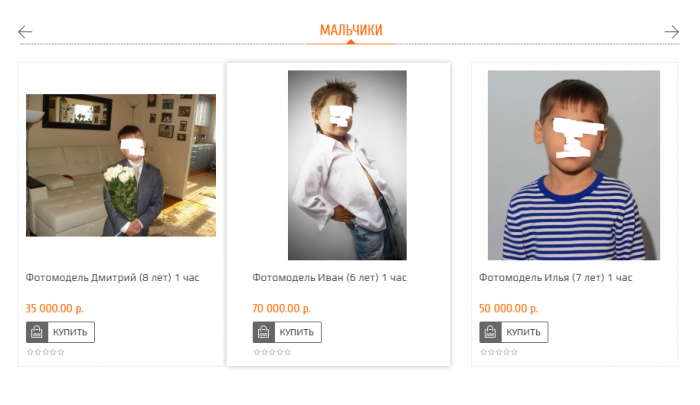
Task: Open the thumbnail with the white shirt
Action: coord(347,165)
